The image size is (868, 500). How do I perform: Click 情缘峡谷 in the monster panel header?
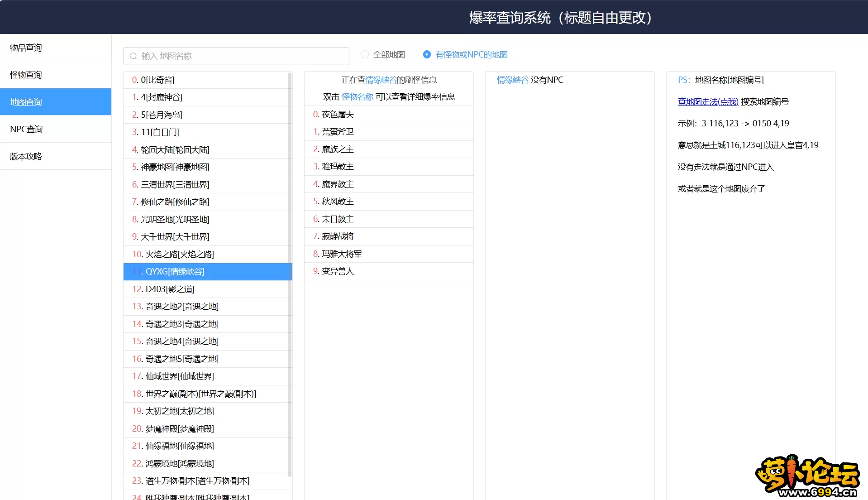[381, 80]
